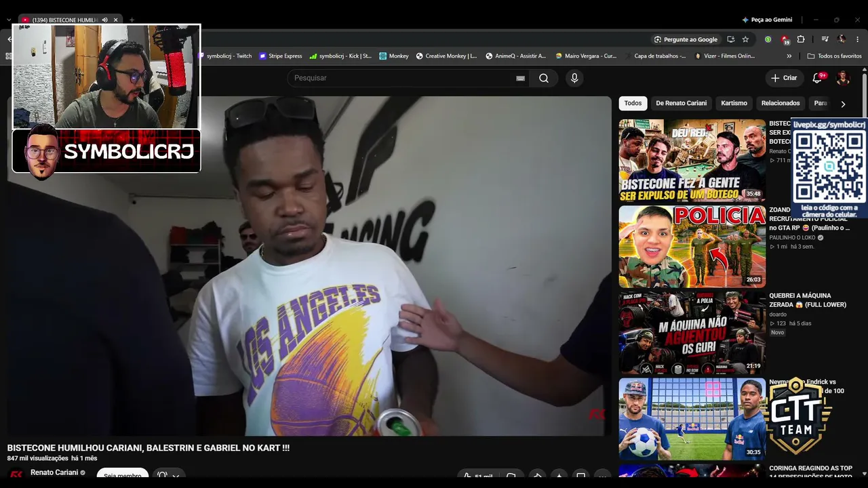Open the symbolicrj - Kick bookmark
868x488 pixels.
click(340, 56)
